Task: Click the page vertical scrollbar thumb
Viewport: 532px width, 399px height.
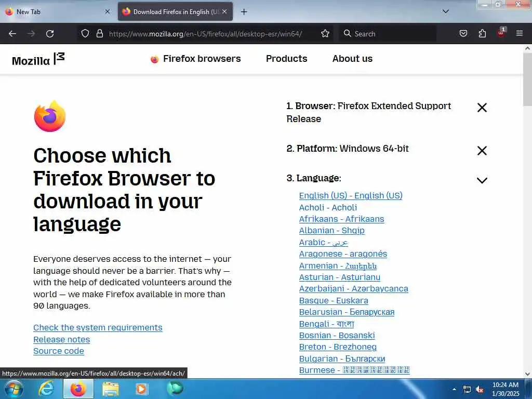Action: [527, 79]
